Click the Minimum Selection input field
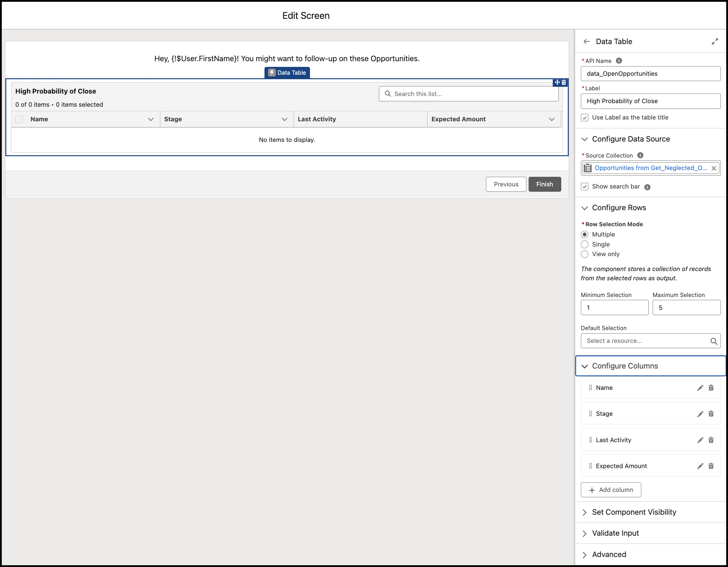 [614, 307]
